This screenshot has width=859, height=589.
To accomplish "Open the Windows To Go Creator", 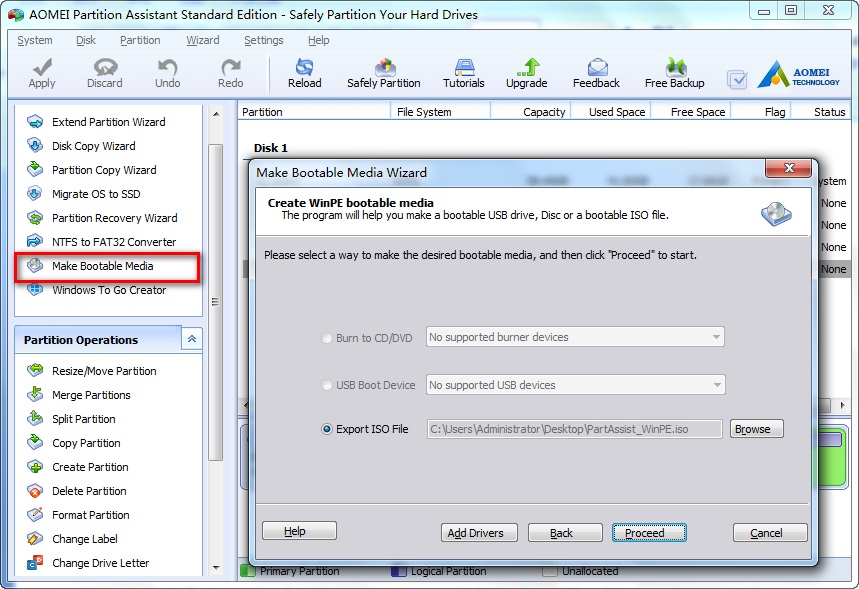I will pyautogui.click(x=109, y=290).
